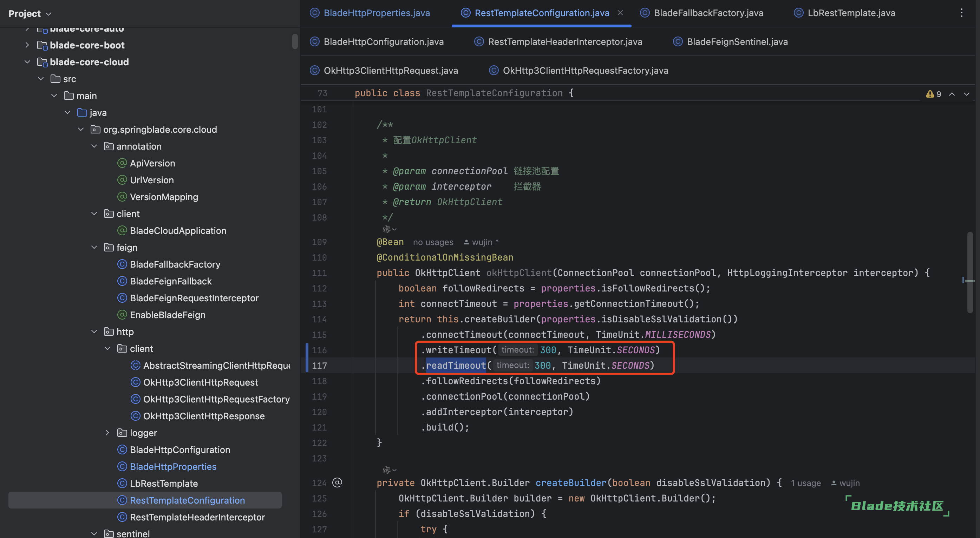This screenshot has width=980, height=538.
Task: Collapse the blade-core-cloud module
Action: pyautogui.click(x=27, y=62)
